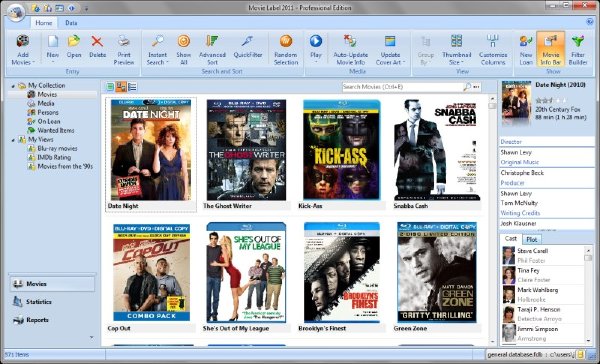Open the Thumbnail Size dropdown

click(x=456, y=50)
